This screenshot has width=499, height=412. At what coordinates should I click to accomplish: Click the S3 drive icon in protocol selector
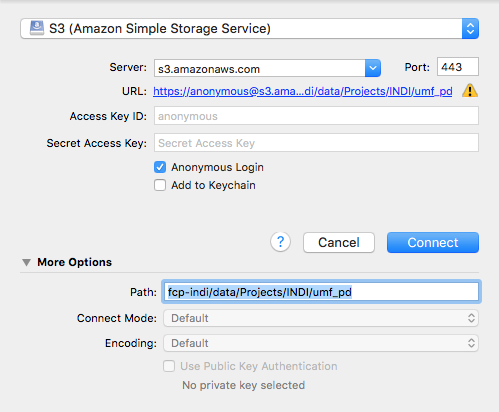(x=37, y=28)
